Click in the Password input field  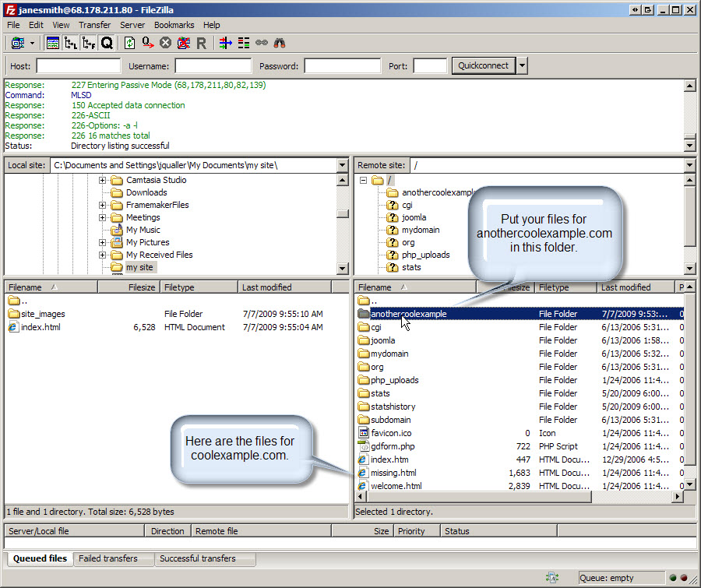342,66
